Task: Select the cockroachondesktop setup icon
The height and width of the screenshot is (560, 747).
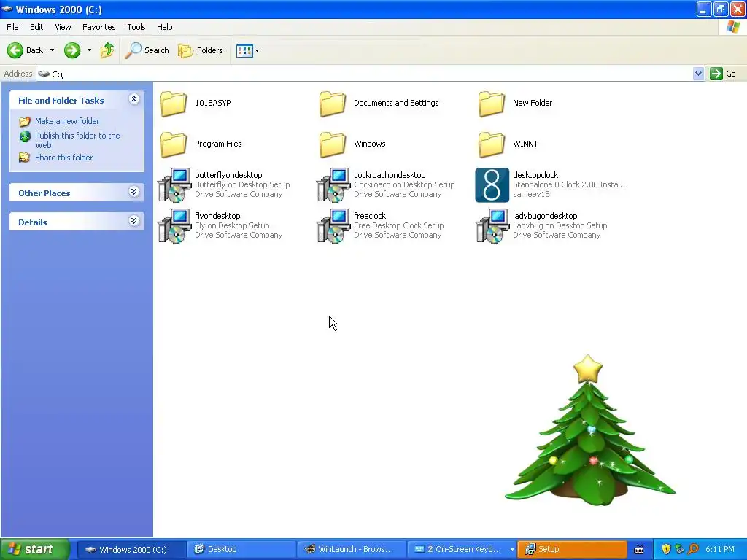Action: [x=333, y=184]
